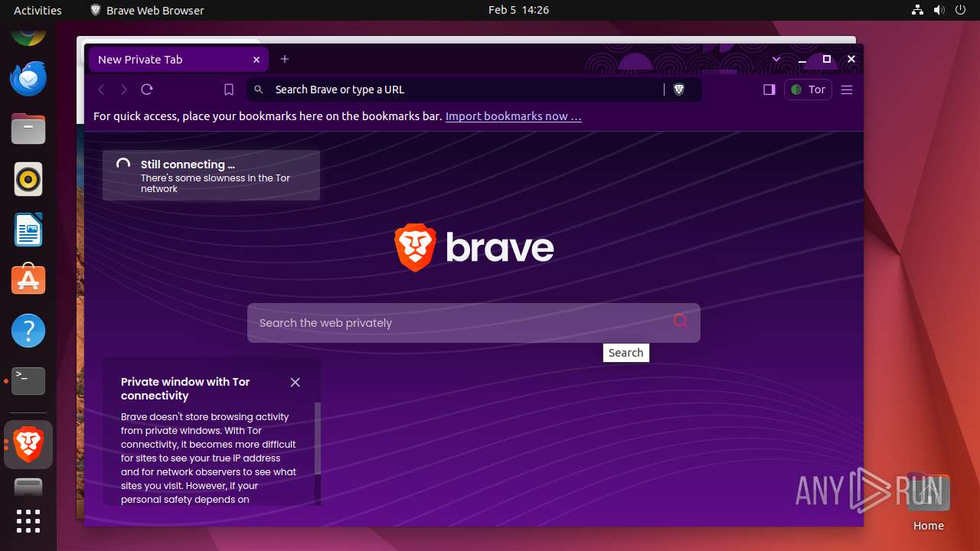Toggle the sidebar panel icon
The image size is (980, 551).
(769, 90)
